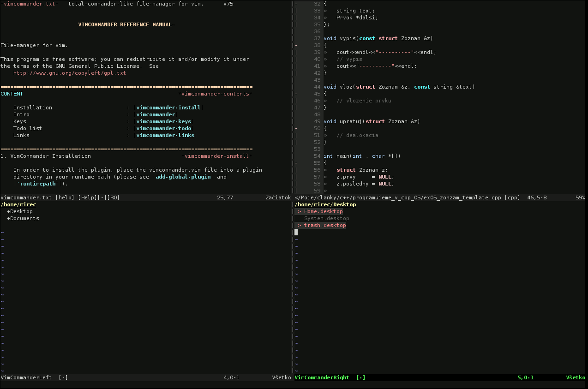Focus the ex05_zonzam_template.cpp status line
This screenshot has width=588, height=389.
coord(441,197)
